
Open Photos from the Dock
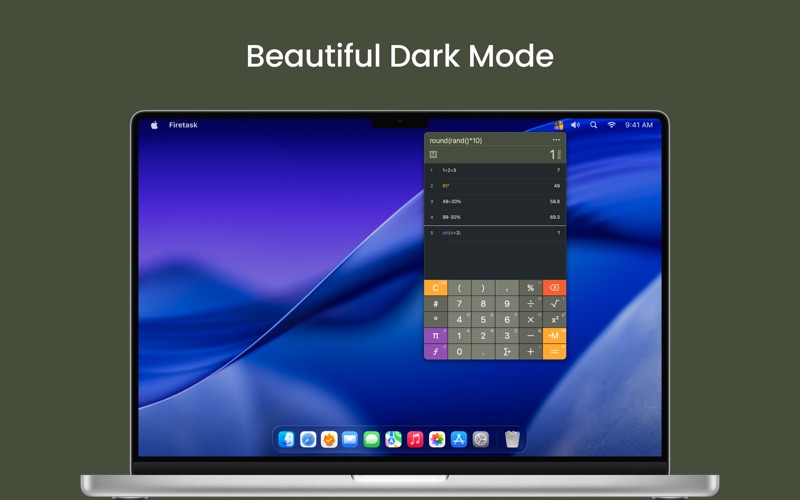437,439
